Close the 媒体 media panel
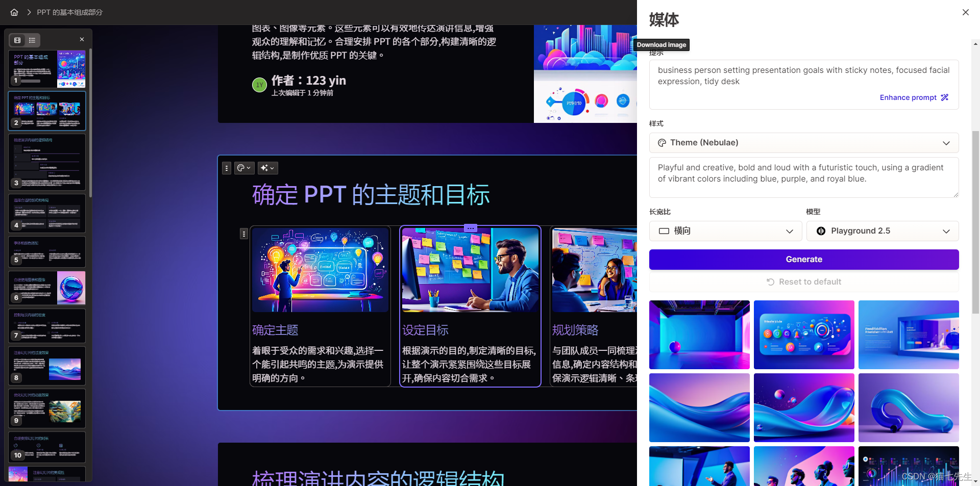 [965, 12]
